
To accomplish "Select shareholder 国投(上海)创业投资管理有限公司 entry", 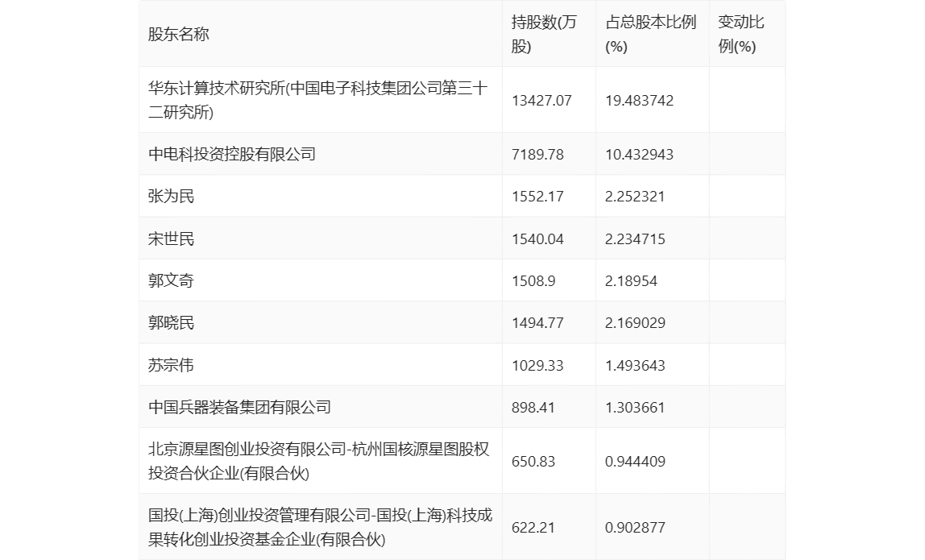I will coord(321,528).
